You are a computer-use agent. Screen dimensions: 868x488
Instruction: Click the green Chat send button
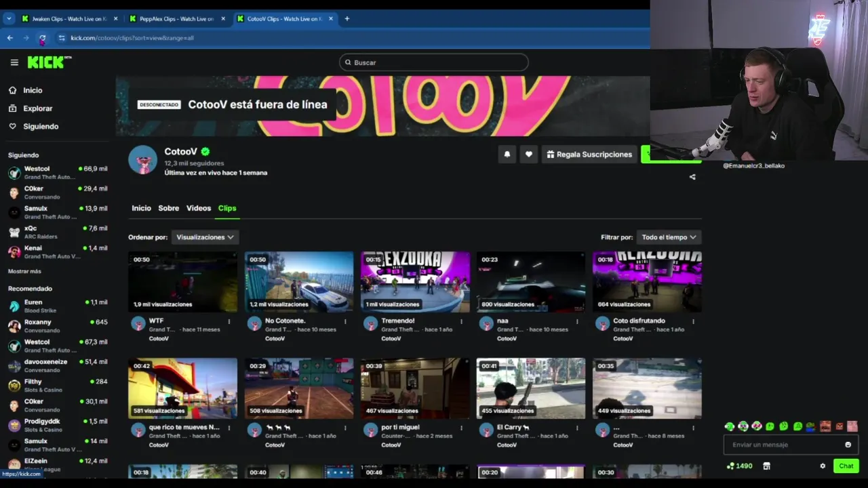coord(846,466)
